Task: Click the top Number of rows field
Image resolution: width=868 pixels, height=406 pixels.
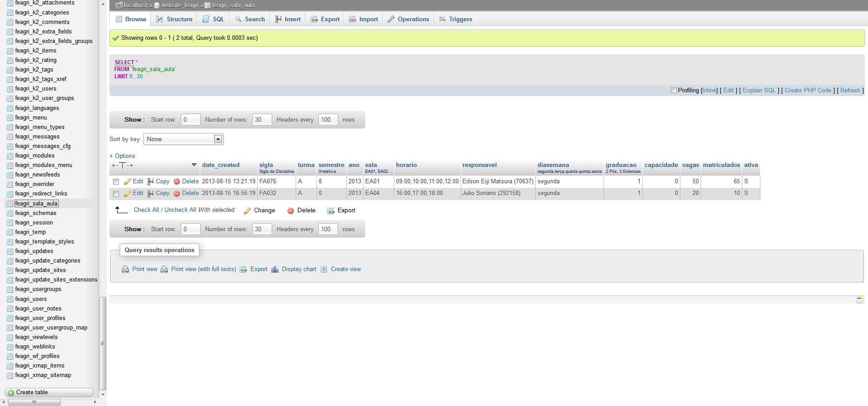Action: click(262, 119)
